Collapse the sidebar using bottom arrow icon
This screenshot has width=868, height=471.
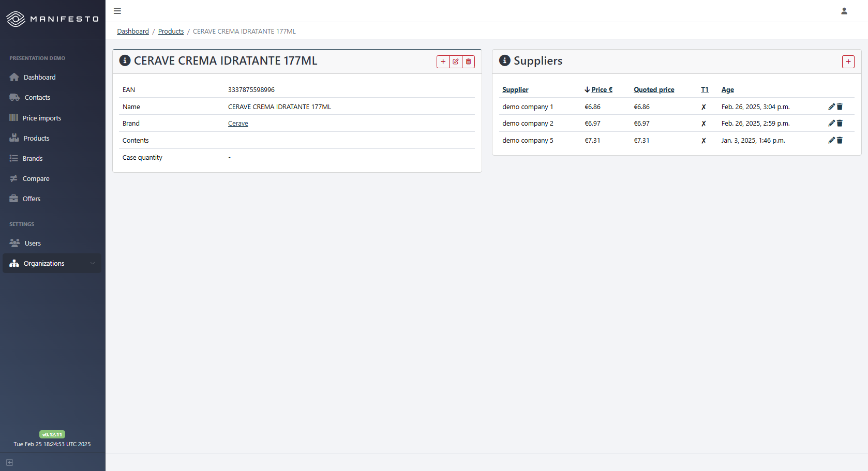coord(9,462)
